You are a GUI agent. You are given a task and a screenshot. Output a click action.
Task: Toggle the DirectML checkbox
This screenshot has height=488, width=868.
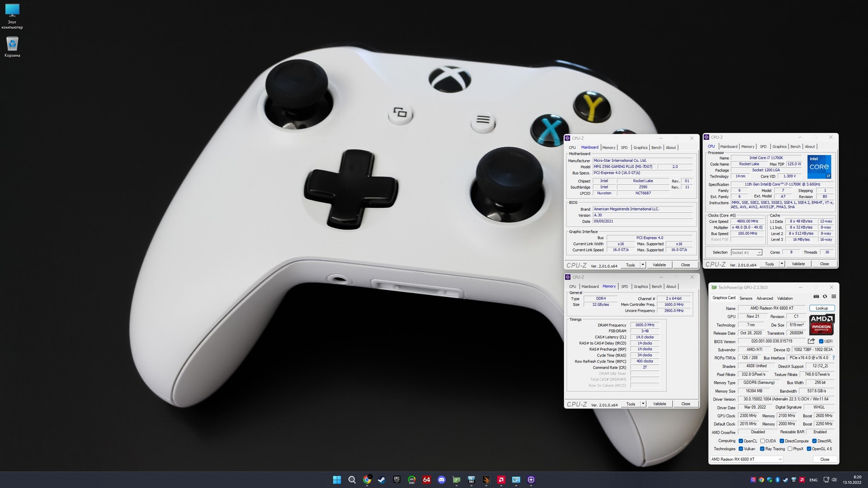814,441
